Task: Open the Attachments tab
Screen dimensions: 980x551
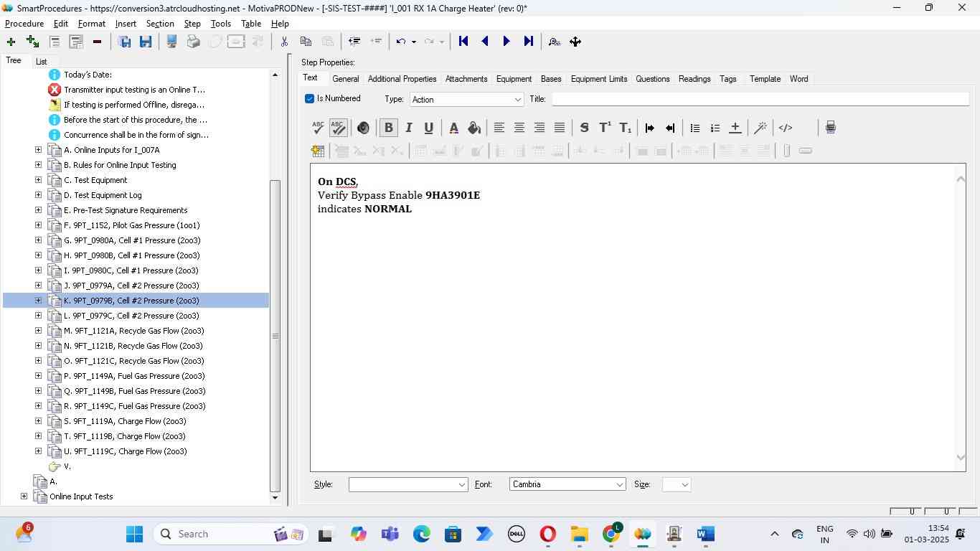Action: (466, 79)
